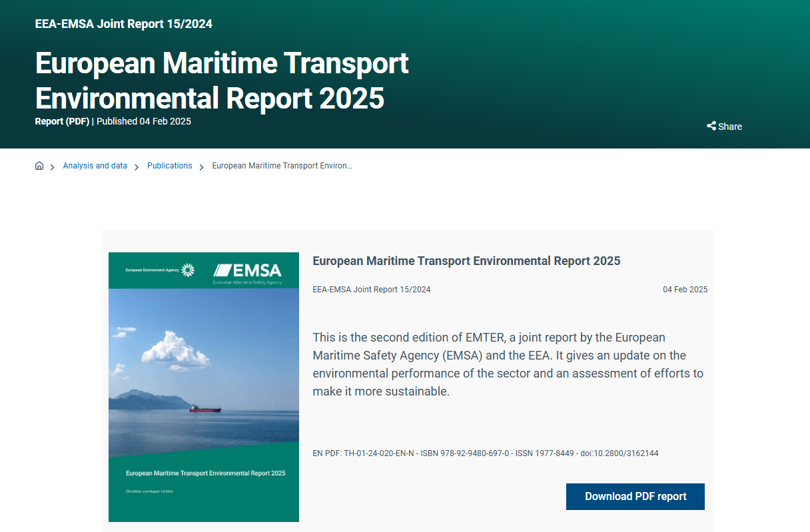Click the report title heading in the card
This screenshot has width=810, height=532.
coord(466,261)
